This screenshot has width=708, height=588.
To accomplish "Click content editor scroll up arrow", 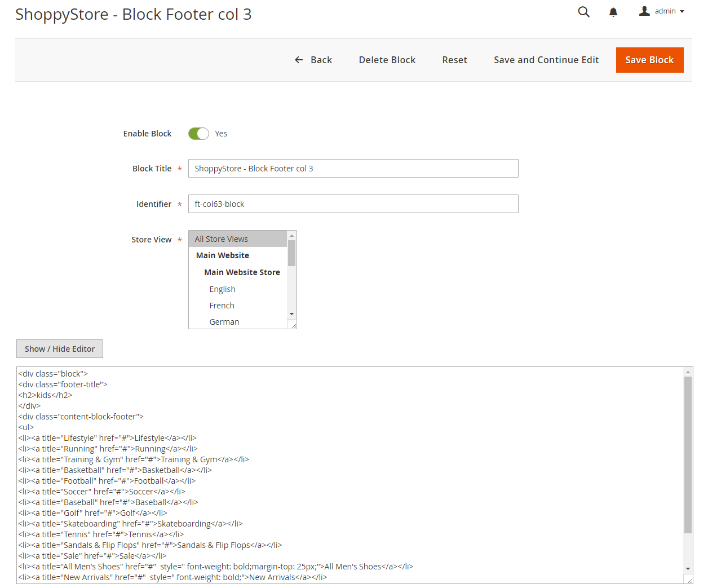I will tap(688, 373).
